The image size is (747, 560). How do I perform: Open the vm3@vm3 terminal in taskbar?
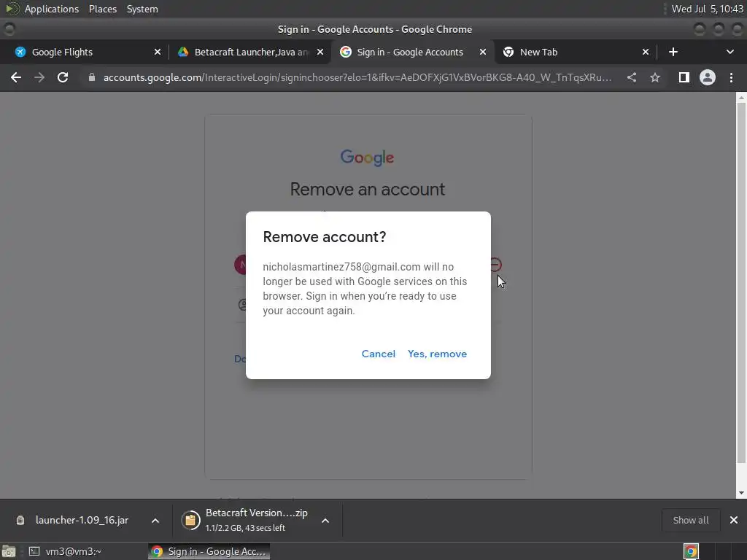coord(65,551)
